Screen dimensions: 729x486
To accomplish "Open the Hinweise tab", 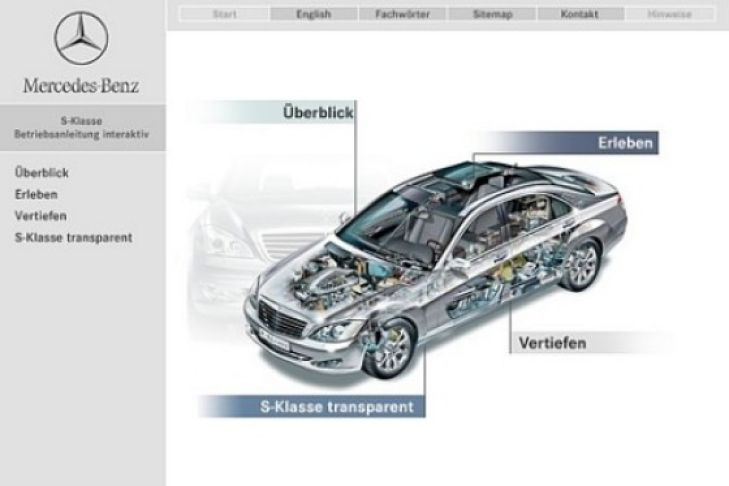I will (x=669, y=14).
